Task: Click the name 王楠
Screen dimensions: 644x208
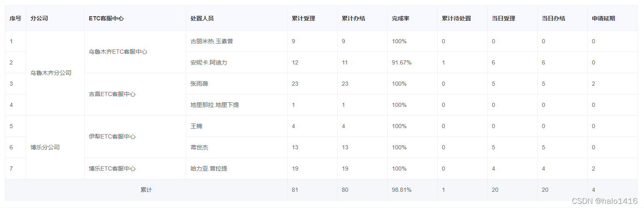Action: (x=196, y=126)
